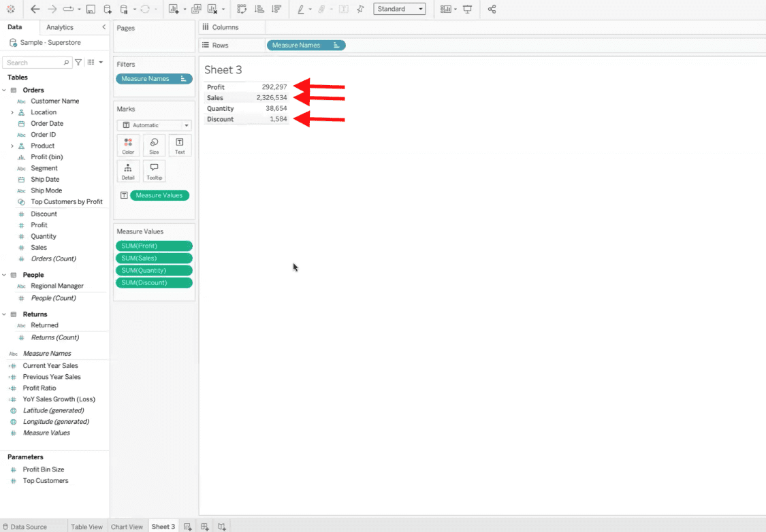The image size is (766, 532).
Task: Open Presentation Mode from the toolbar
Action: coord(467,9)
